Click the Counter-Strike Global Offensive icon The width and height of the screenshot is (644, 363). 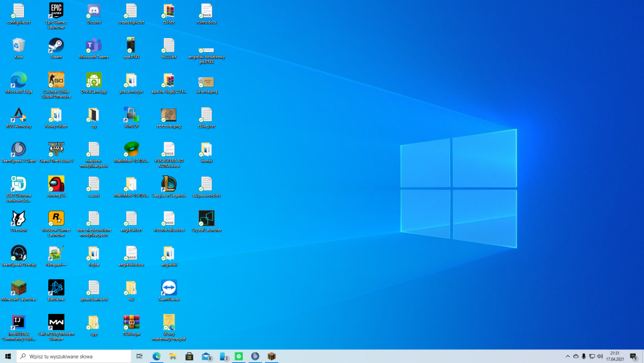coord(56,81)
